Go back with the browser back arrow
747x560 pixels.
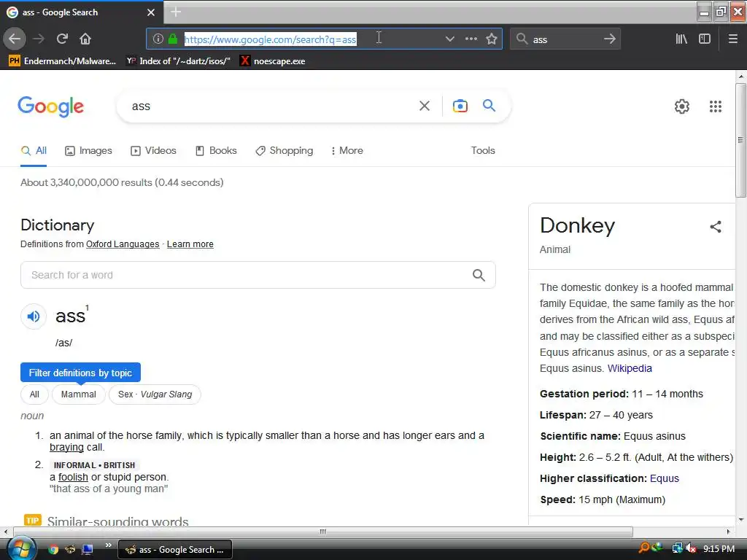pyautogui.click(x=15, y=39)
